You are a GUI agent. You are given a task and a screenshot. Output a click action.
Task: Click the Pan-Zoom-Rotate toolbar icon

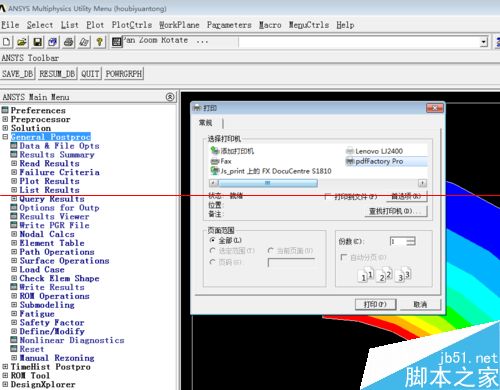53,42
